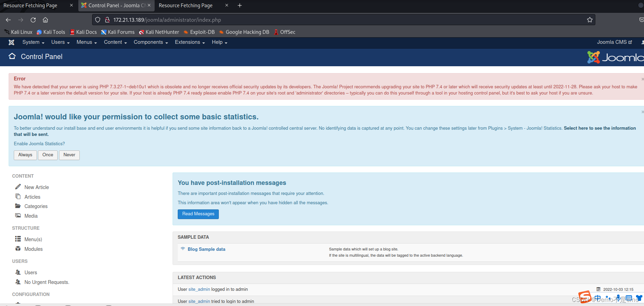644x306 pixels.
Task: Open the No Urgent Requests link
Action: [x=47, y=282]
